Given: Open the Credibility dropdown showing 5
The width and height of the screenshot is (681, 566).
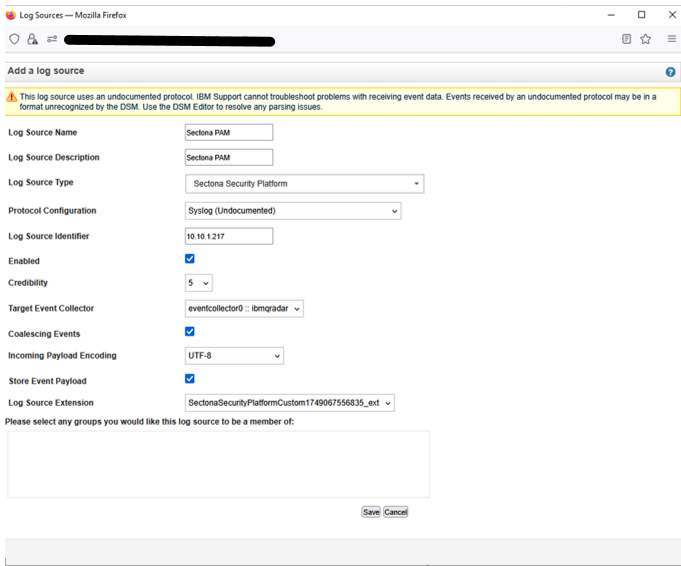Looking at the screenshot, I should tap(198, 283).
